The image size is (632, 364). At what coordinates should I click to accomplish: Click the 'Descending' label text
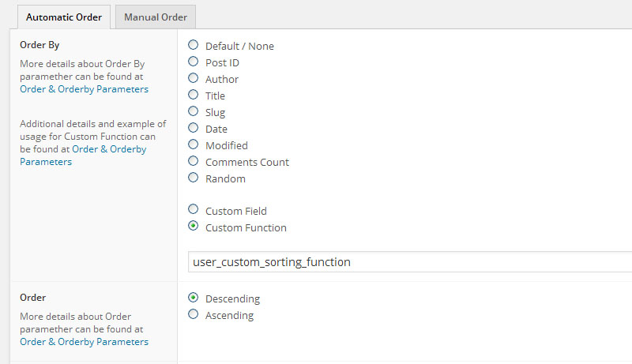[x=232, y=298]
